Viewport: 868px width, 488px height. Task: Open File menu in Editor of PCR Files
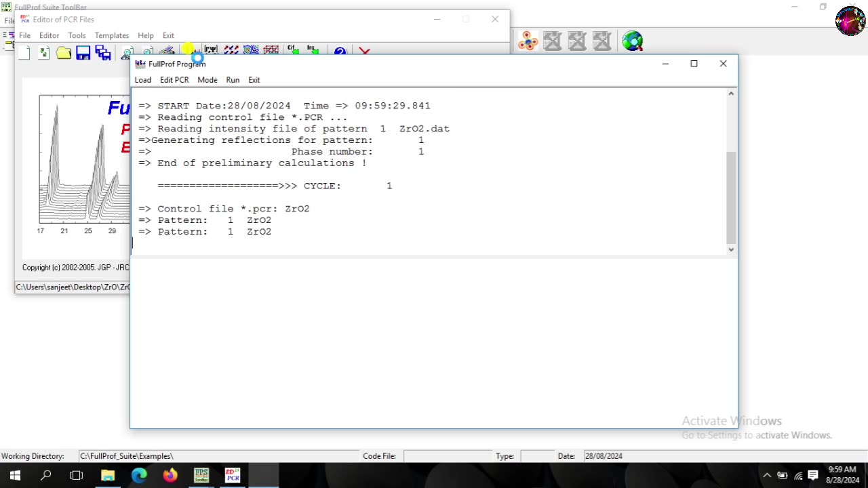(x=24, y=35)
